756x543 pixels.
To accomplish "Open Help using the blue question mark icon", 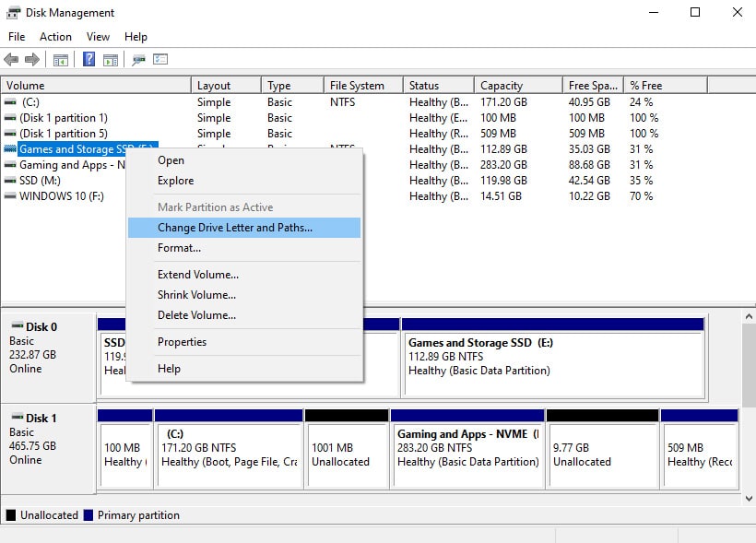I will pyautogui.click(x=89, y=60).
